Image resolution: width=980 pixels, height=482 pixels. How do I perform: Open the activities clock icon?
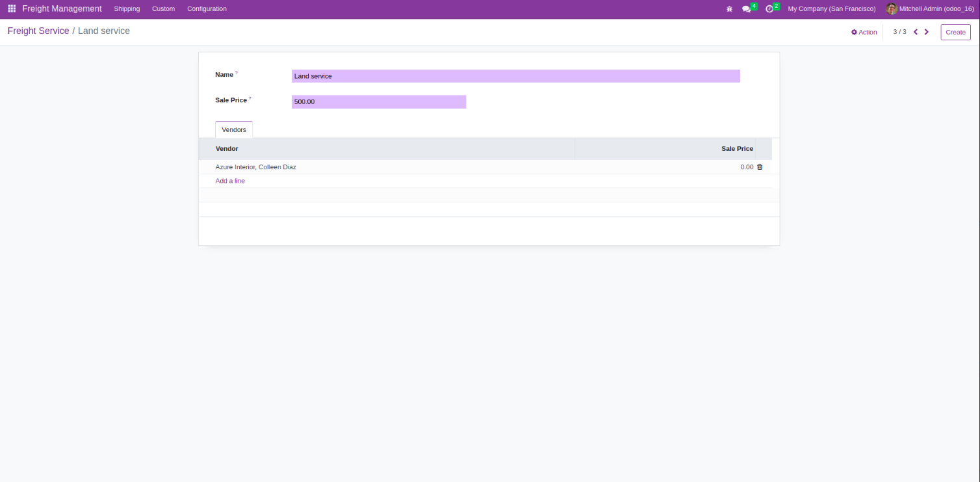click(769, 9)
